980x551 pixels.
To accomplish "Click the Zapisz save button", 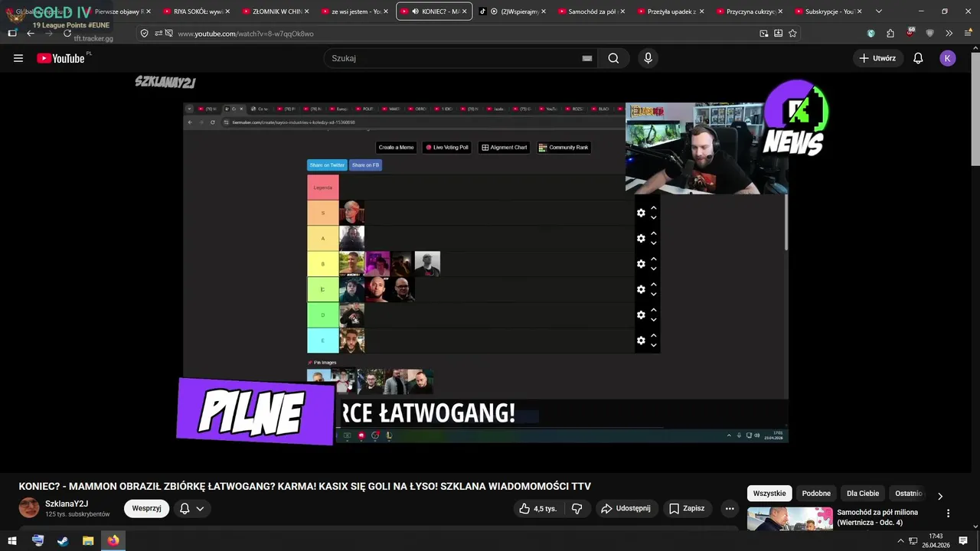I will click(x=687, y=508).
